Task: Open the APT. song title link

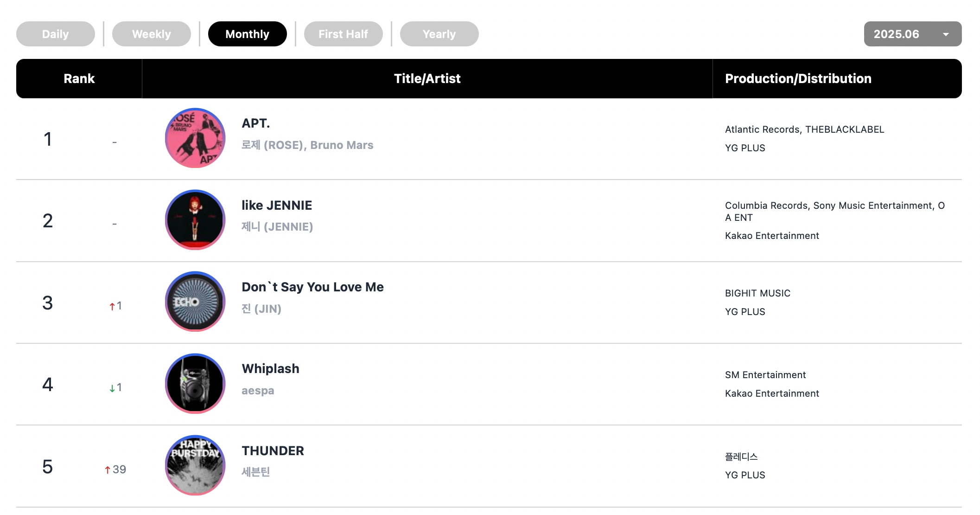Action: click(256, 123)
